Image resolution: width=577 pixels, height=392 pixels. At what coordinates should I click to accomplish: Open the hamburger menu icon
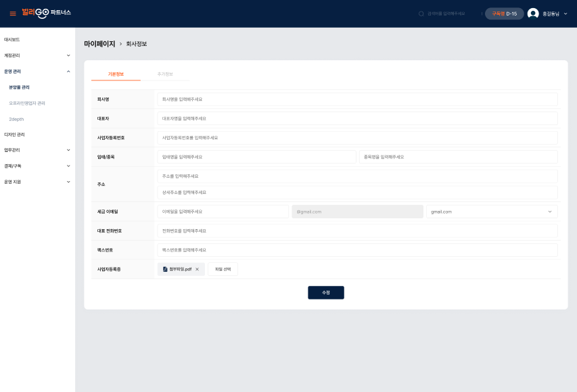coord(13,14)
